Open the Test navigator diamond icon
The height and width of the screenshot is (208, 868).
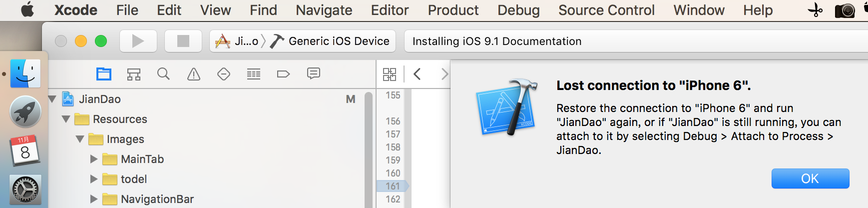click(x=224, y=74)
